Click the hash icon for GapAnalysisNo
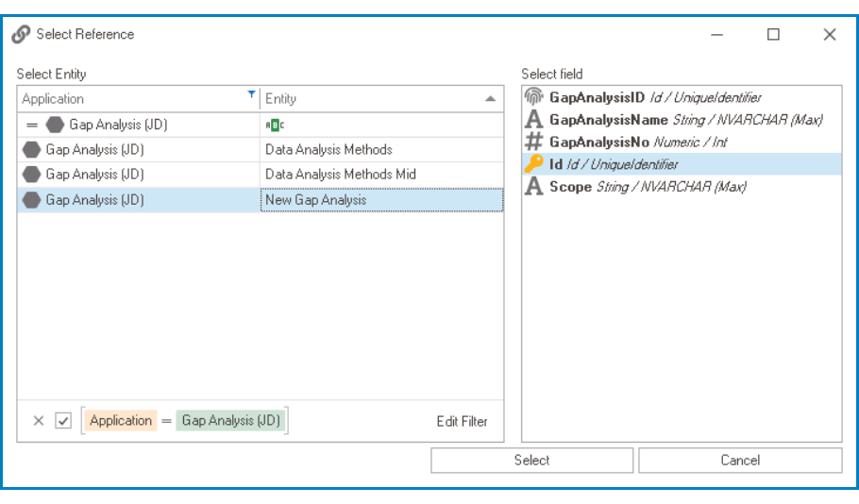 (x=533, y=142)
